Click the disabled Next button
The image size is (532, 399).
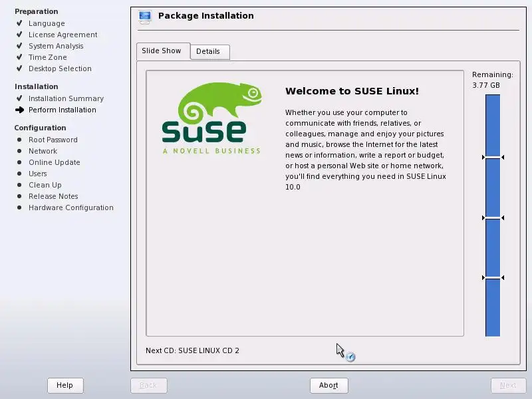(508, 385)
